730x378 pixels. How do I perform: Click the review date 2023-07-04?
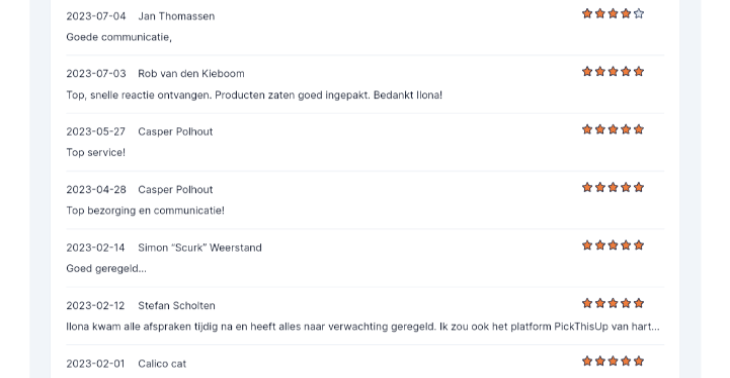coord(96,16)
